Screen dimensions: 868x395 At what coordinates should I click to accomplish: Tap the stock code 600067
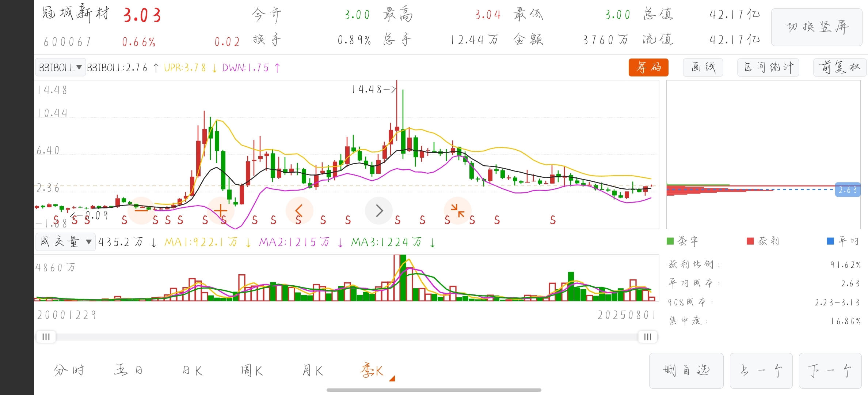(x=67, y=42)
